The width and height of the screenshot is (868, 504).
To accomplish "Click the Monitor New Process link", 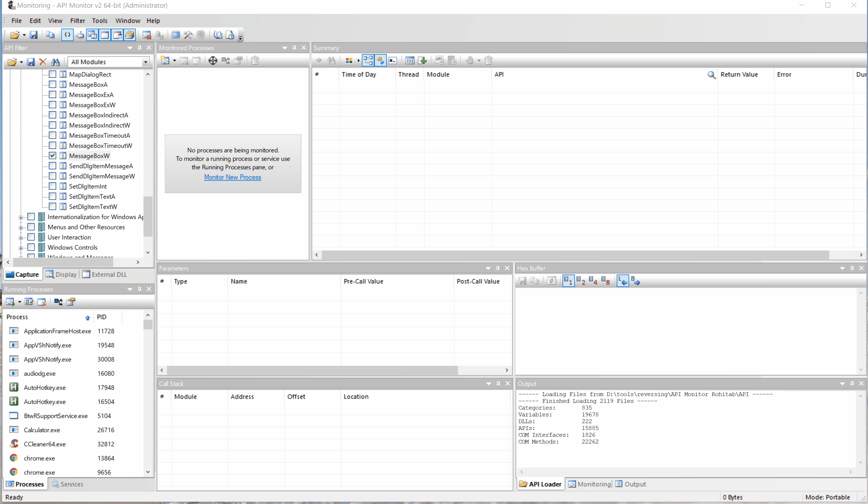I will 232,177.
